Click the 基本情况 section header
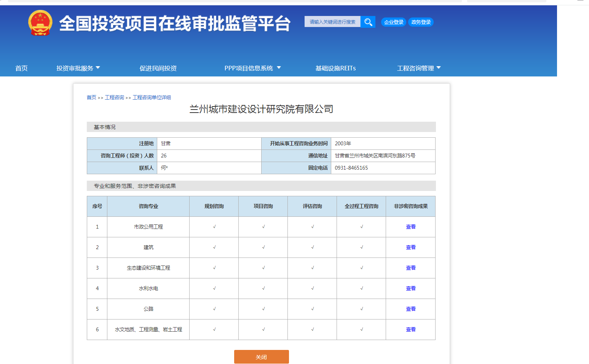This screenshot has width=589, height=364. click(261, 127)
